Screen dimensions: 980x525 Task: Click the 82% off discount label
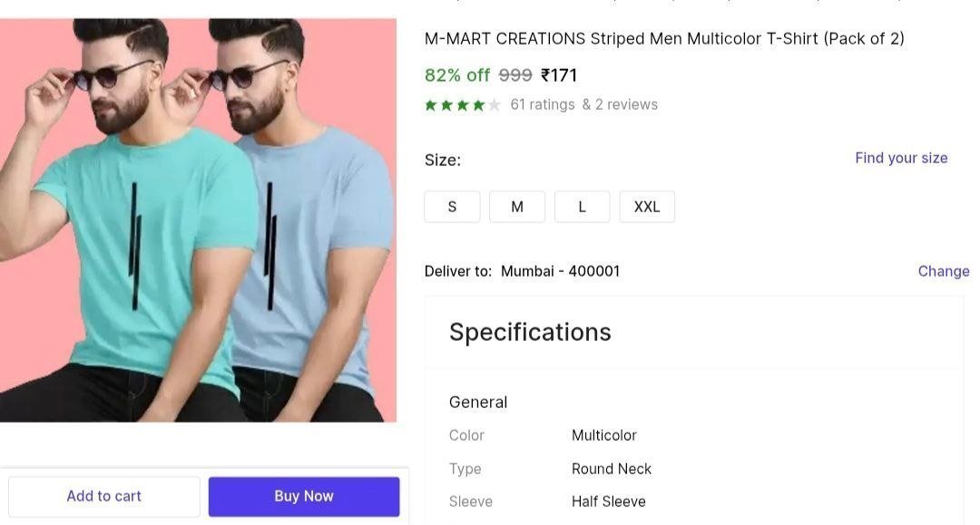(x=456, y=75)
